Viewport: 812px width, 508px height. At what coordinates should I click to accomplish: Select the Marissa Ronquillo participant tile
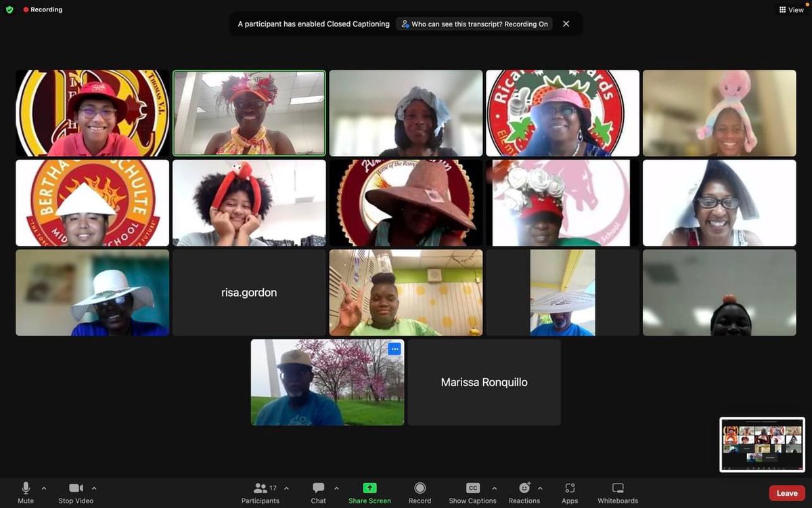point(484,382)
